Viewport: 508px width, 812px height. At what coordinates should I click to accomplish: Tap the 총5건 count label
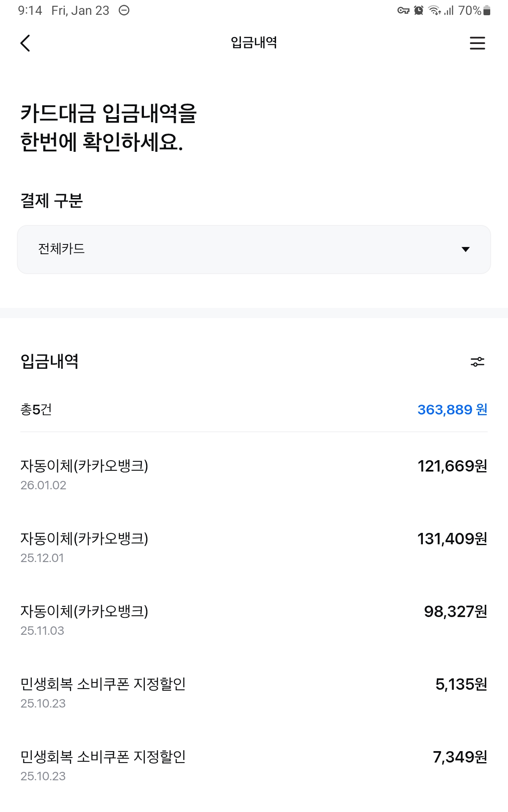click(x=36, y=409)
